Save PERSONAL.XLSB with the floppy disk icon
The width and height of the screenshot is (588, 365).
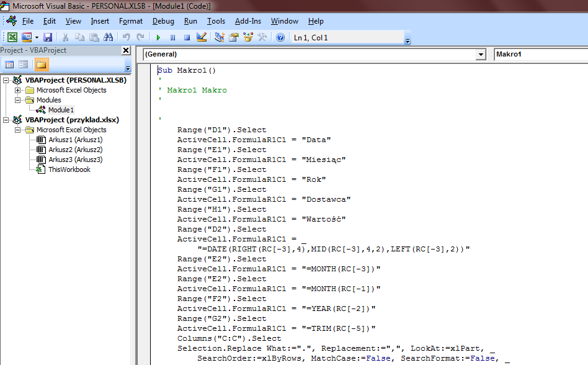[48, 37]
